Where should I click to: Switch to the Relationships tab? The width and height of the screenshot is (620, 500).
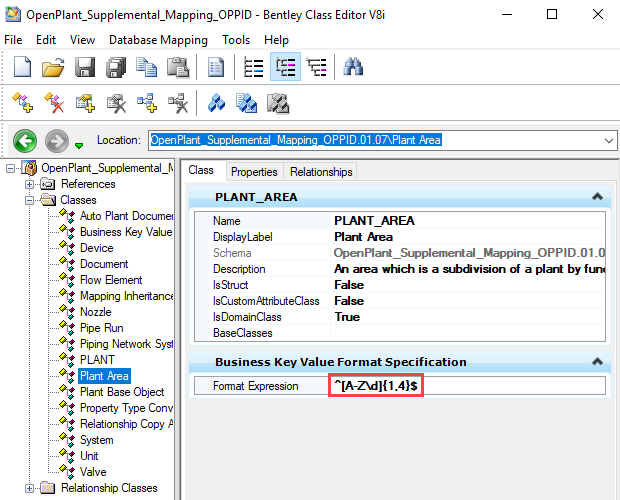pyautogui.click(x=321, y=172)
